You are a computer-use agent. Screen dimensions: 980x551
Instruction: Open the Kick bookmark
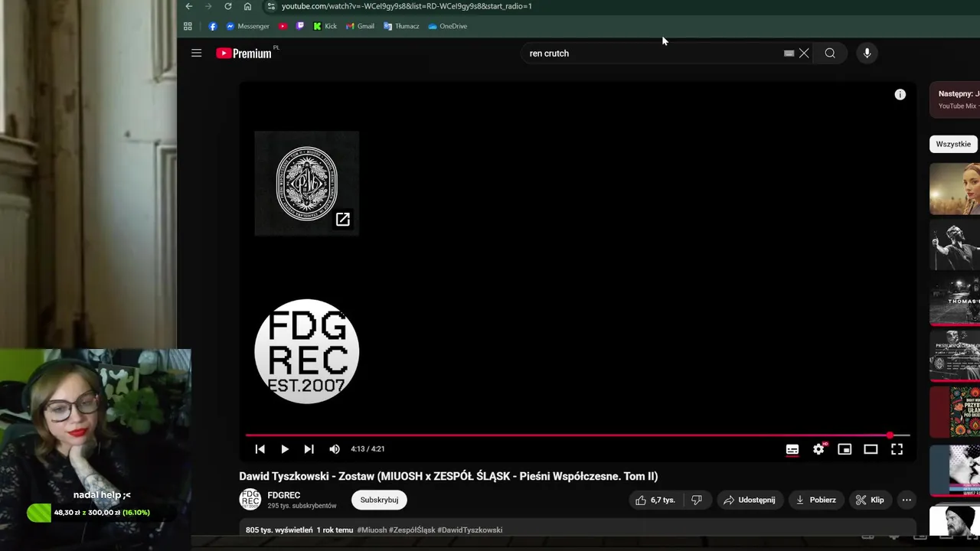tap(325, 26)
